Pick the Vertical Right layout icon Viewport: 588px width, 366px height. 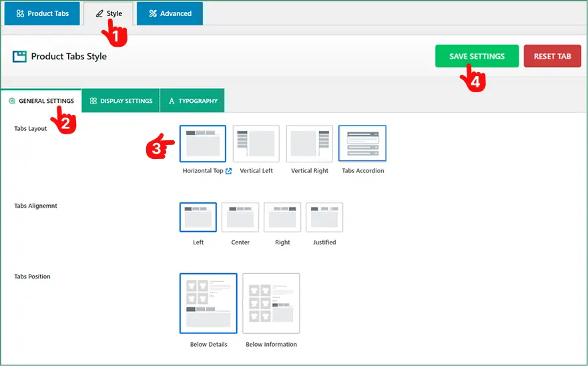(x=309, y=144)
